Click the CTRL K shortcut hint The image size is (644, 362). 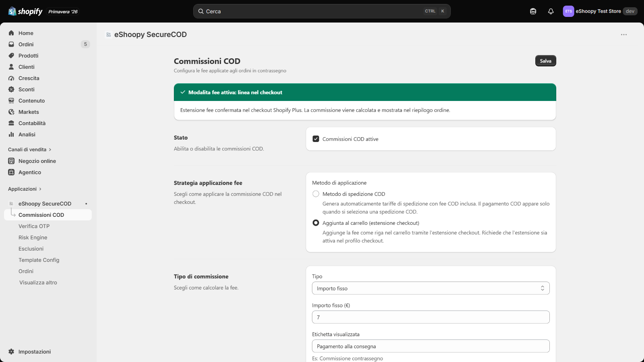point(435,11)
